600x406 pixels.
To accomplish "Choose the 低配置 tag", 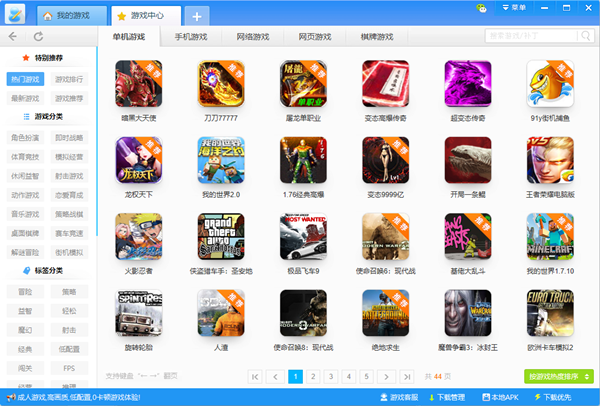I will (69, 349).
